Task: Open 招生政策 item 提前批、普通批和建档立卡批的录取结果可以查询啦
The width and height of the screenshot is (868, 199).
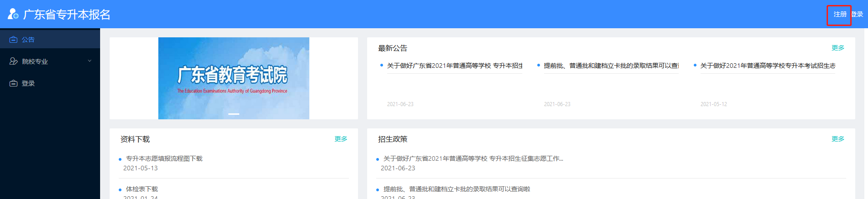Action: 457,189
